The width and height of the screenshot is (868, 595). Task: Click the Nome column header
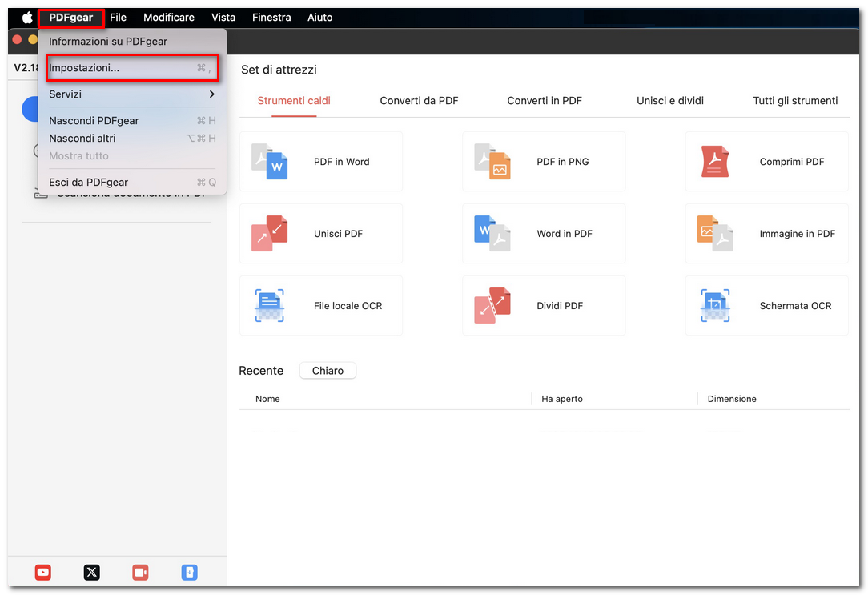click(267, 399)
